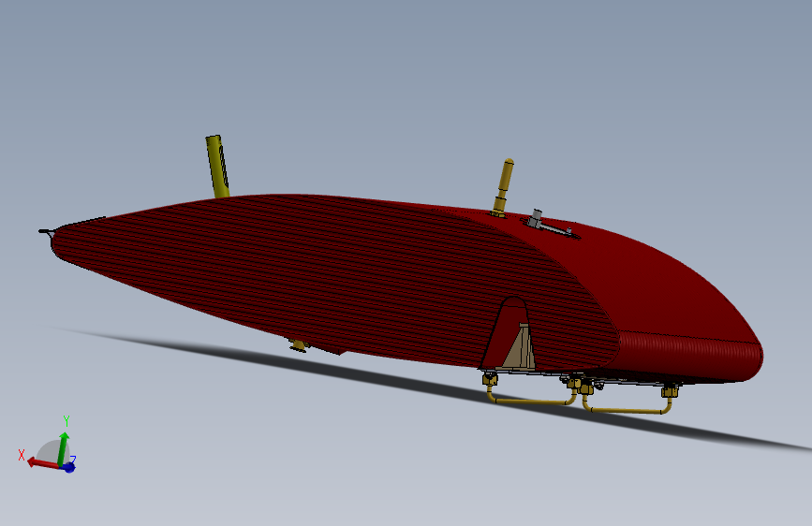Click the red X axis arrow of the triad

click(x=43, y=462)
